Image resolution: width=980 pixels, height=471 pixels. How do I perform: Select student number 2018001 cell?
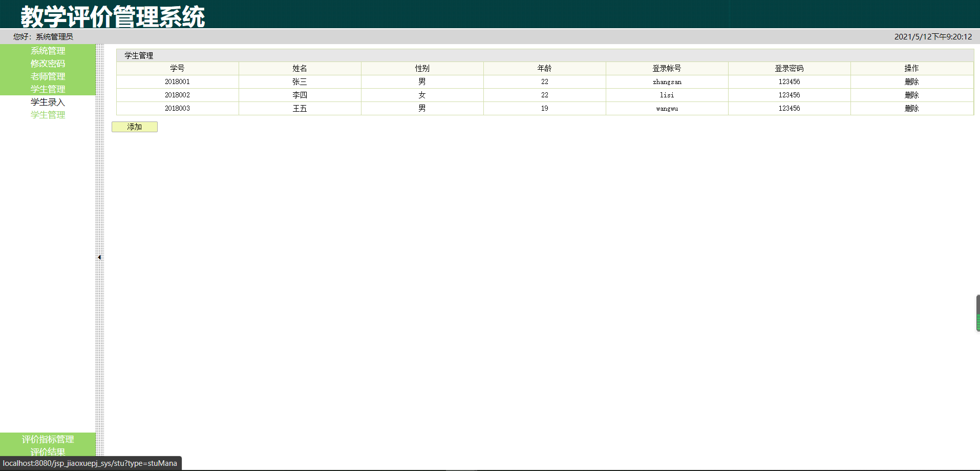(x=178, y=81)
